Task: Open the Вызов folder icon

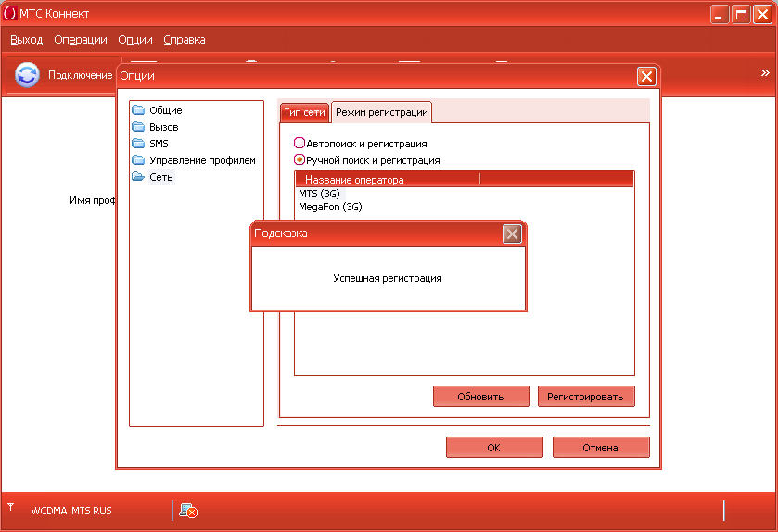Action: (138, 127)
